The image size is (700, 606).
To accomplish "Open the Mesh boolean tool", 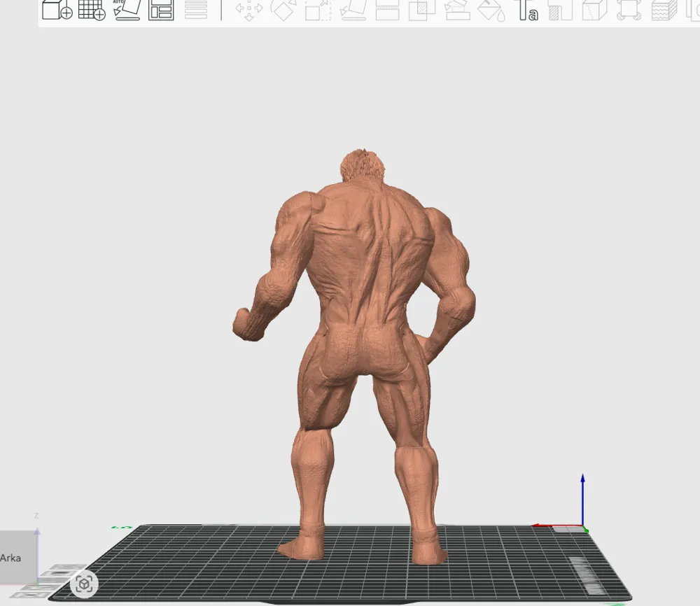I will [x=422, y=10].
